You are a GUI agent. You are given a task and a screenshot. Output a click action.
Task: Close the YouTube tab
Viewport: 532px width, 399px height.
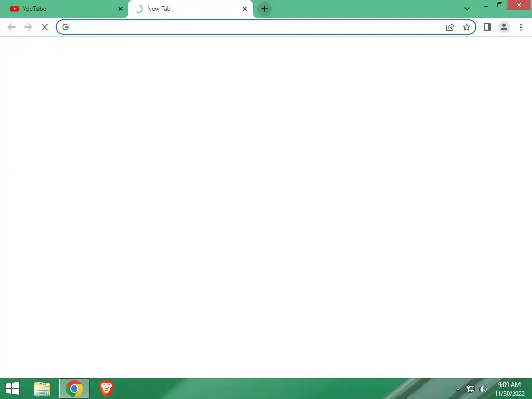121,9
